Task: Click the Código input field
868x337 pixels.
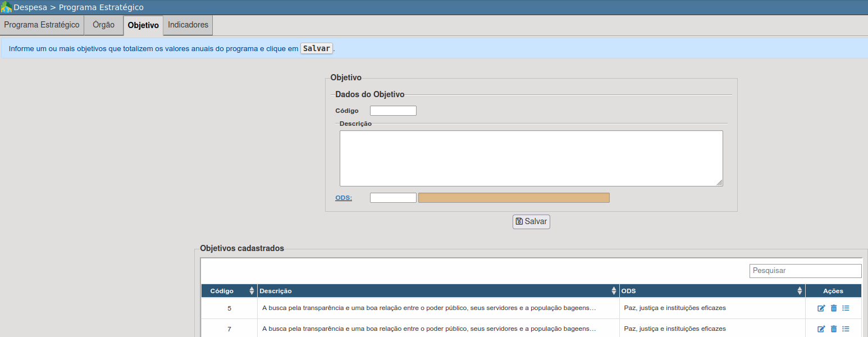Action: (393, 111)
